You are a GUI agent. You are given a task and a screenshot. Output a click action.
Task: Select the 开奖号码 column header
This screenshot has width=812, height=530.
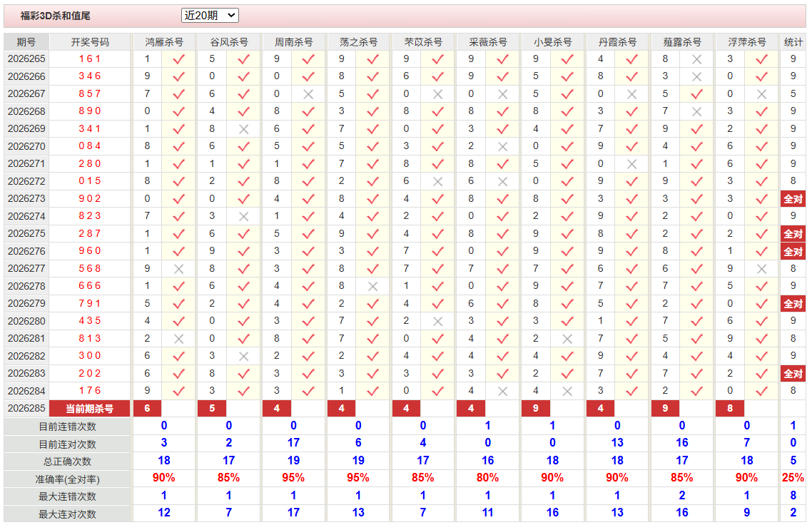[90, 42]
